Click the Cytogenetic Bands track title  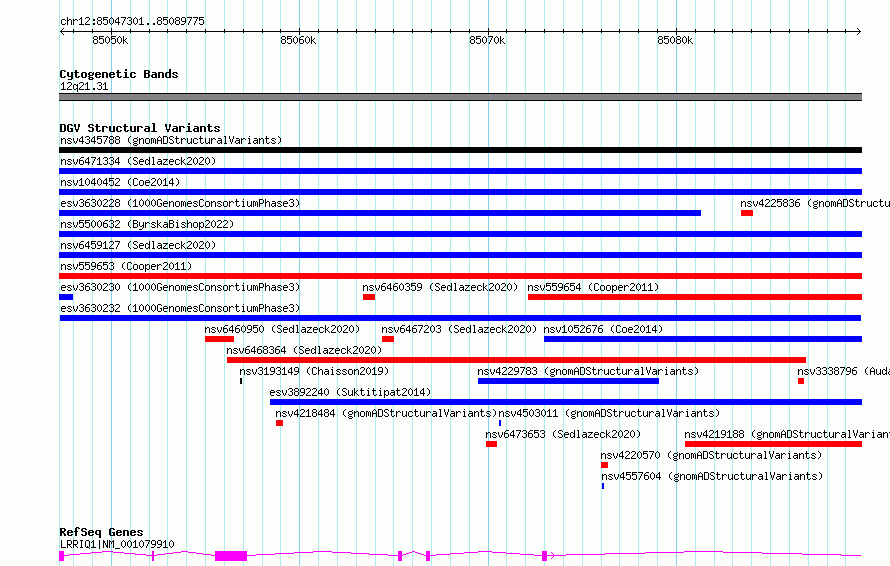tap(119, 74)
